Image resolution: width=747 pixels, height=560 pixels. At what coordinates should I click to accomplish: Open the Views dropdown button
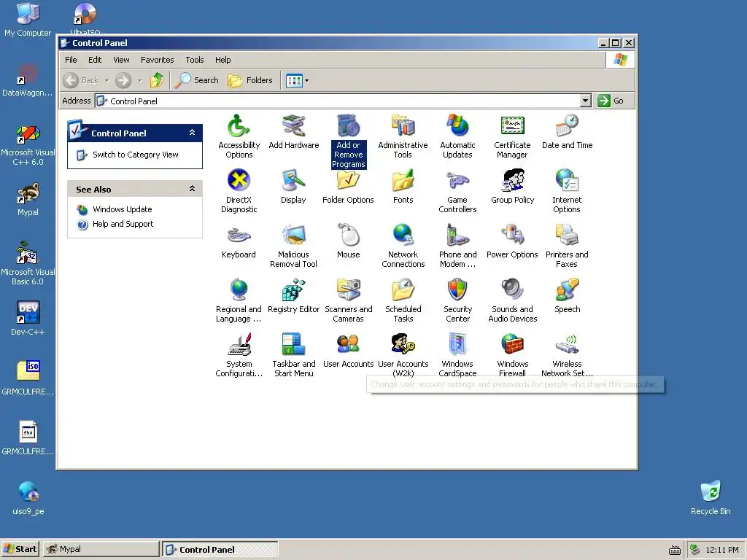[x=298, y=80]
